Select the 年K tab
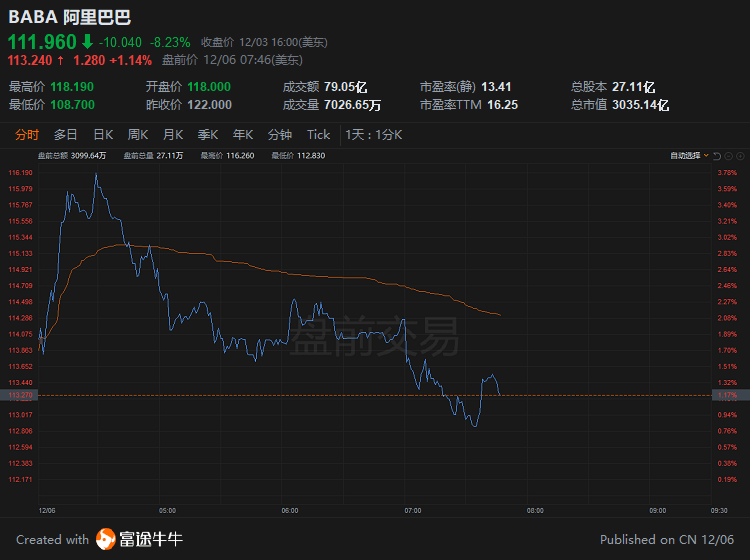The image size is (750, 560). pyautogui.click(x=243, y=135)
